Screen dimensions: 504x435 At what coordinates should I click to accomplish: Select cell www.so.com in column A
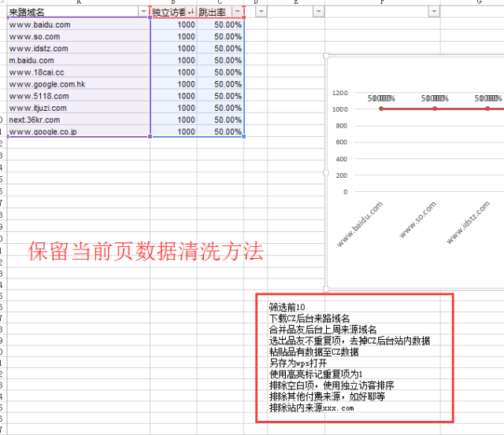[79, 37]
